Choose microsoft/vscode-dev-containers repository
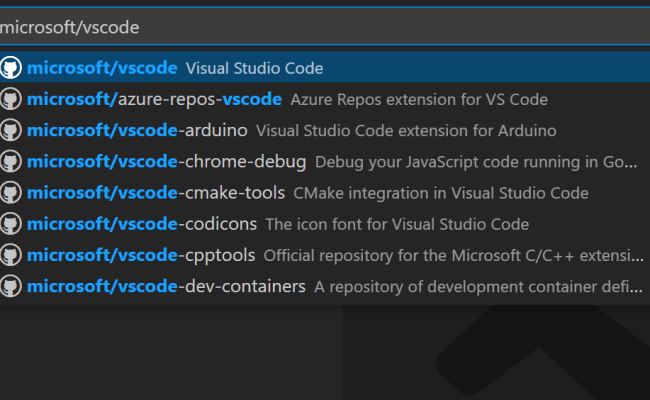The image size is (650, 400). (x=166, y=286)
